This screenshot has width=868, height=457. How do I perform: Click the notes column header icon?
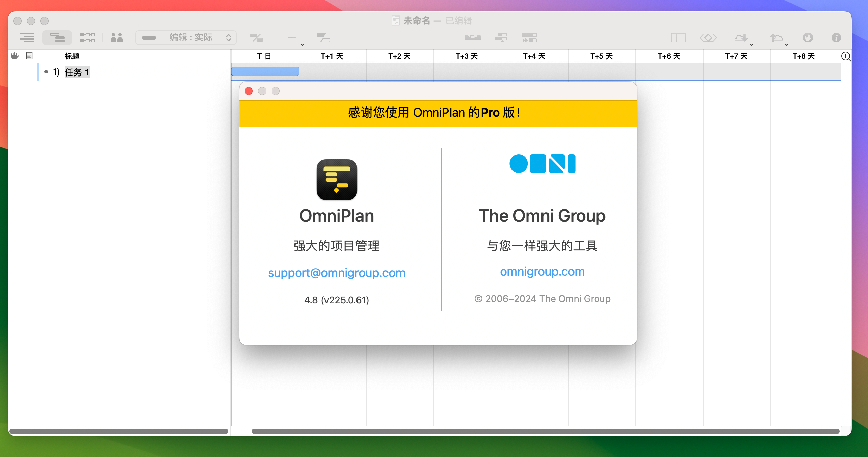[x=29, y=56]
